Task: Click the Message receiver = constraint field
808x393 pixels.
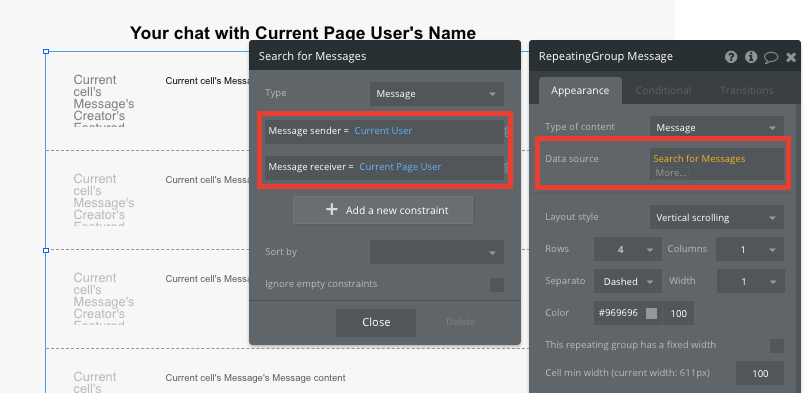Action: [384, 168]
